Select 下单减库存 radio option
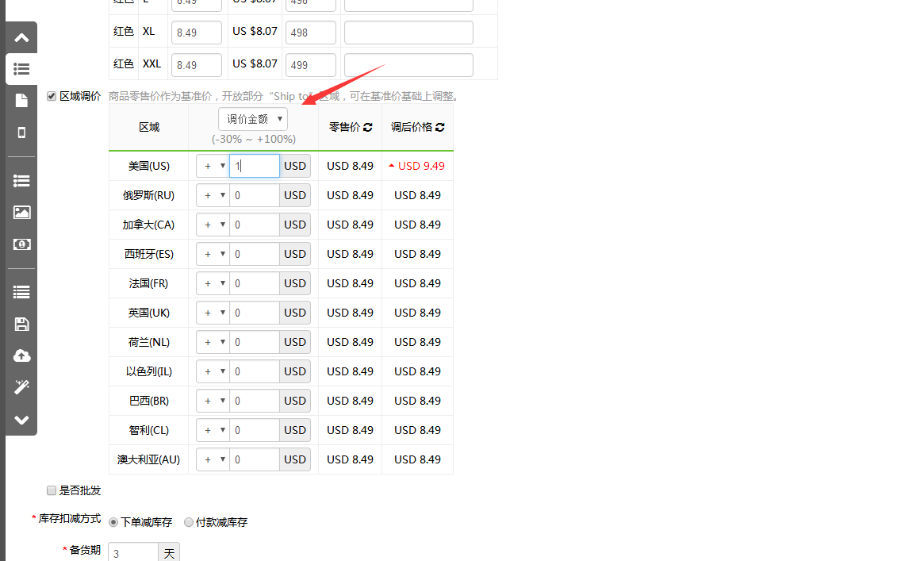 pos(113,522)
